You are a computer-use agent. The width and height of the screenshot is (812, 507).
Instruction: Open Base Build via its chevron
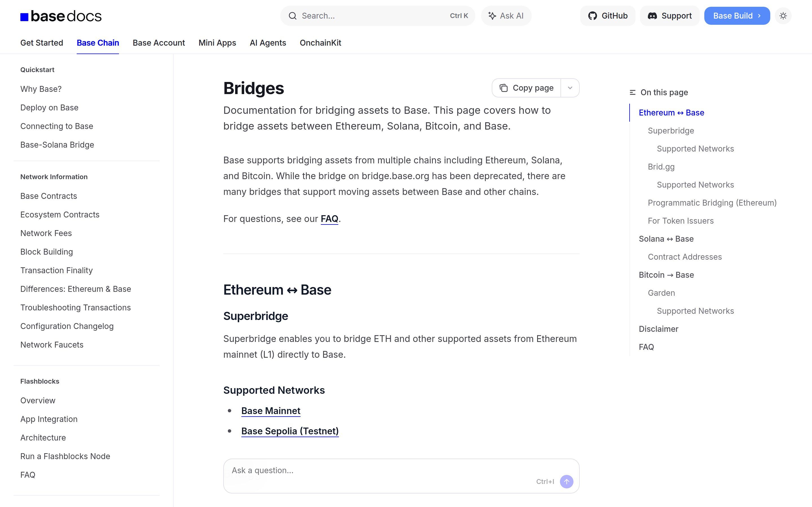click(x=760, y=15)
